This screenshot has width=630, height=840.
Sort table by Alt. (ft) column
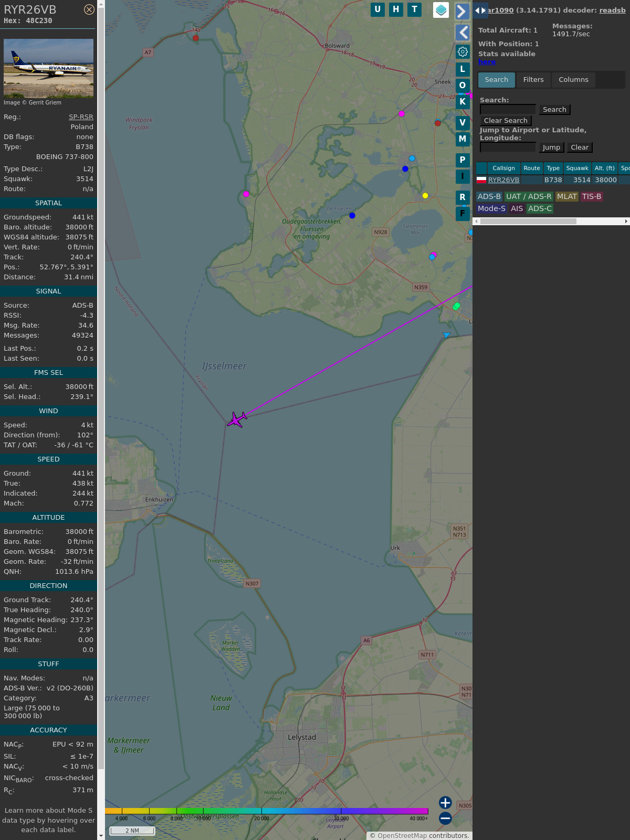604,168
